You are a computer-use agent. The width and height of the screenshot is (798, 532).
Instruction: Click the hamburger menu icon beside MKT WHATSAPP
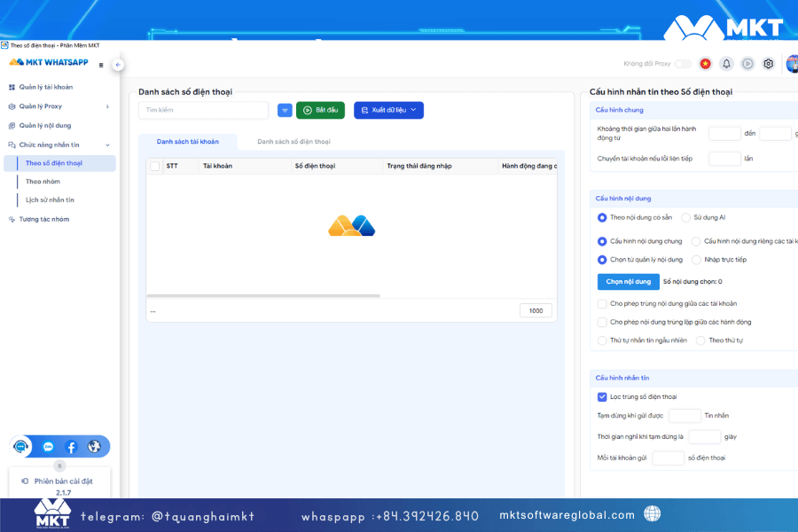tap(101, 65)
